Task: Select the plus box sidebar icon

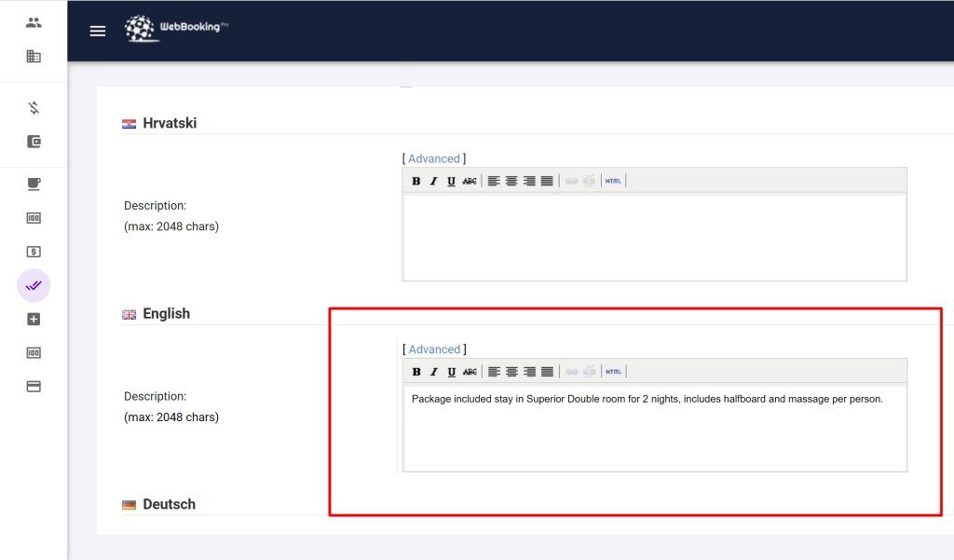Action: point(34,319)
